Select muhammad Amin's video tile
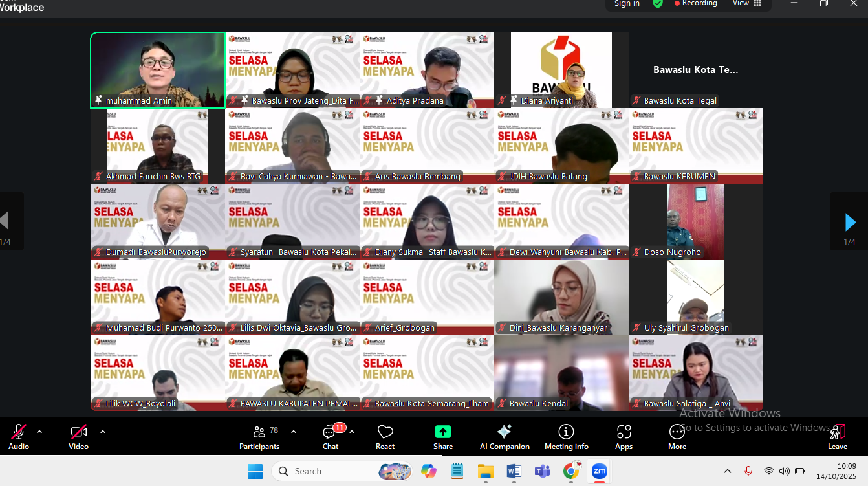The width and height of the screenshot is (868, 486). click(158, 70)
